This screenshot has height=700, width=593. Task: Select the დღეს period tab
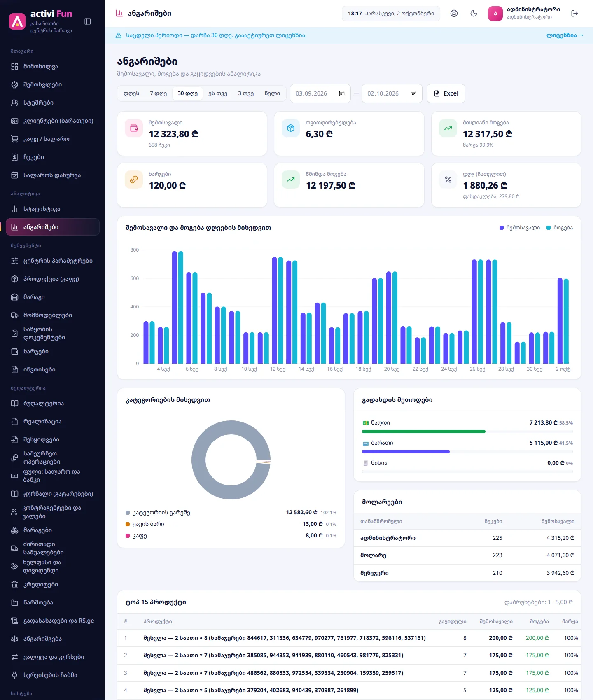tap(131, 93)
